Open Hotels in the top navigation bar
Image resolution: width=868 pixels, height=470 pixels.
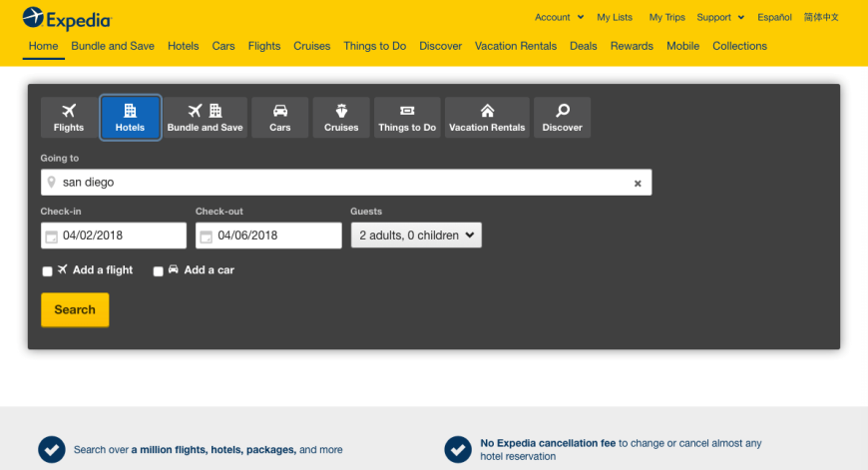[x=184, y=46]
